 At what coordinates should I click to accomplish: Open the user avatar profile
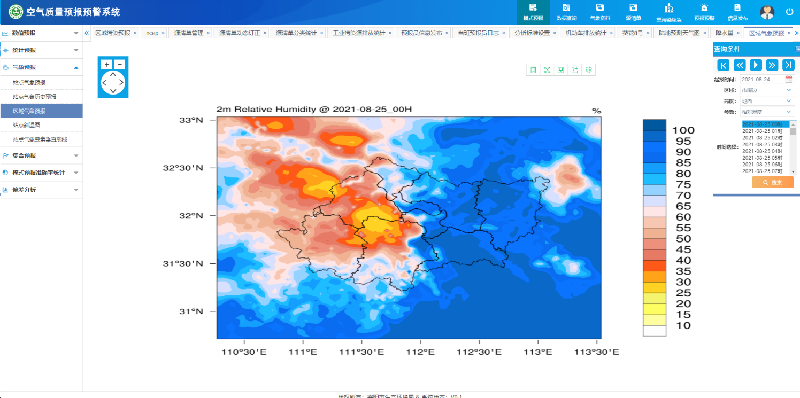[766, 12]
